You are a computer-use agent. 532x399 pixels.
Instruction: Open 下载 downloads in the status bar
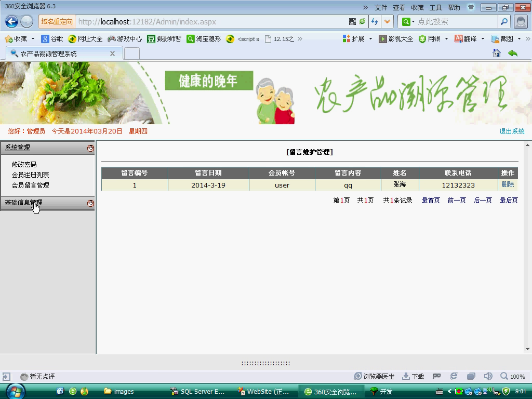(413, 376)
